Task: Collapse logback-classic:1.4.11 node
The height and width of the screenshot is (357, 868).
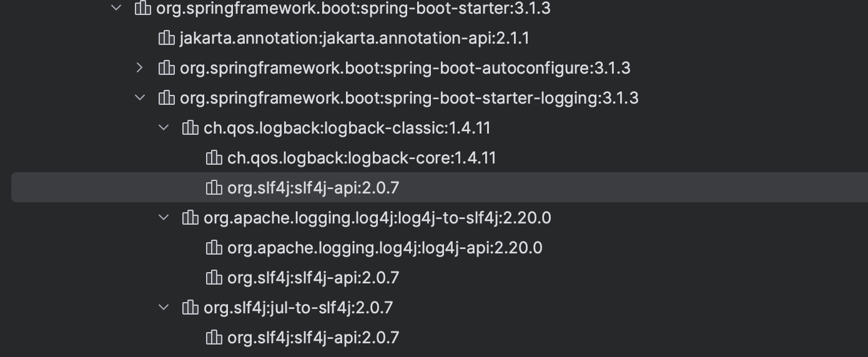Action: click(164, 128)
